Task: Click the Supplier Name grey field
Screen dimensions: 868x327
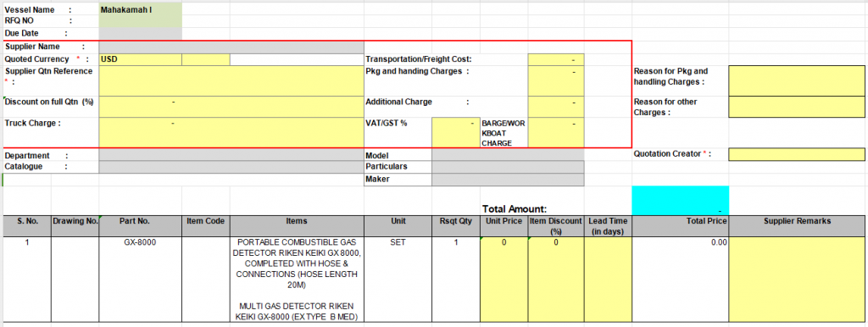Action: [231, 47]
